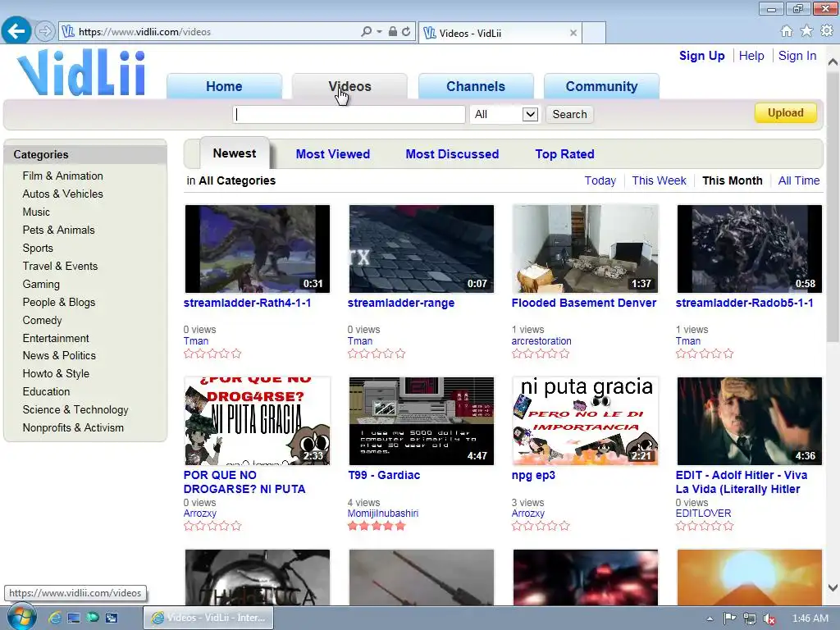Show hidden system tray icons arrow
The width and height of the screenshot is (840, 630).
710,619
